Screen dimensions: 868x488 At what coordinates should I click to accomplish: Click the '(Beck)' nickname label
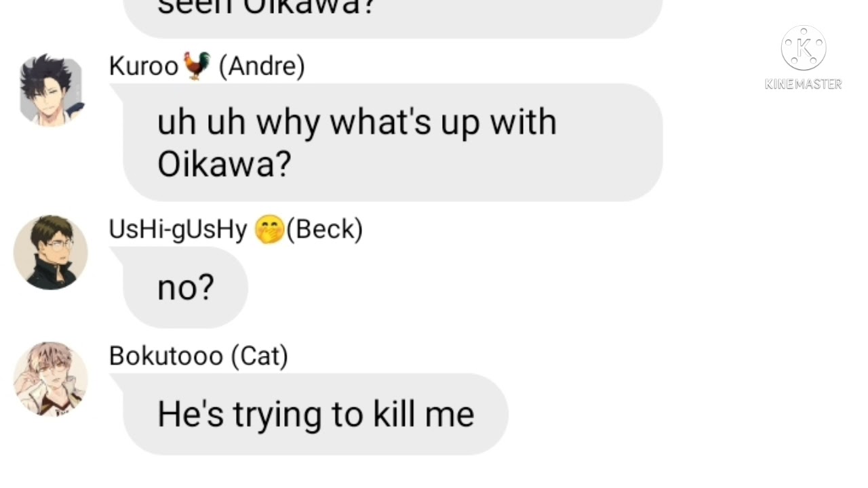click(325, 230)
